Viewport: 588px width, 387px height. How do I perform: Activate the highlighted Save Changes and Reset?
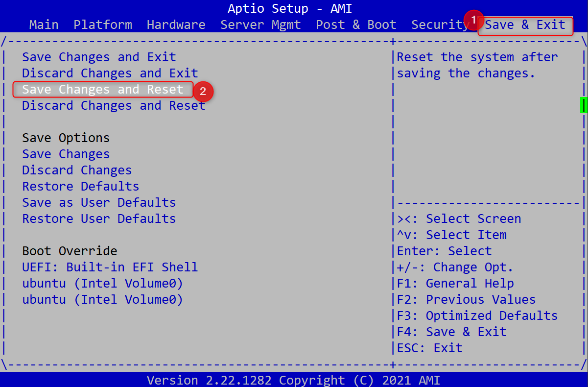(x=103, y=90)
